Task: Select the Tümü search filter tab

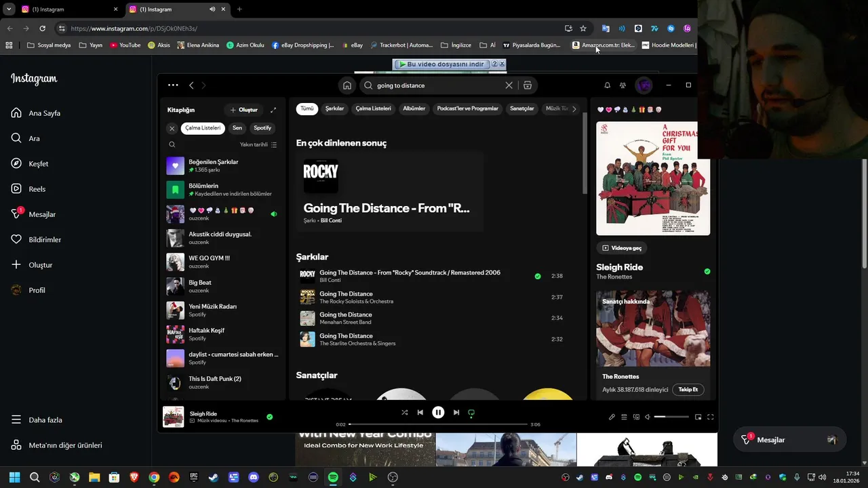Action: pos(307,108)
